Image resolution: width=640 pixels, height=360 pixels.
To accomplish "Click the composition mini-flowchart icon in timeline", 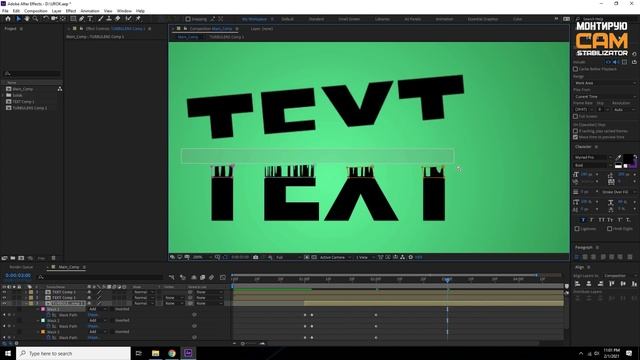I will pyautogui.click(x=171, y=278).
